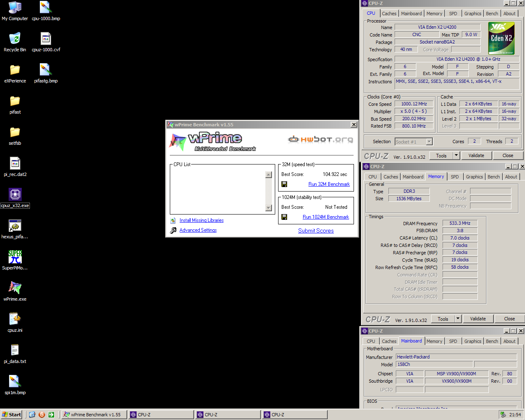This screenshot has width=525, height=420.
Task: Select cpuz-1000.cvf file icon
Action: pos(46,42)
